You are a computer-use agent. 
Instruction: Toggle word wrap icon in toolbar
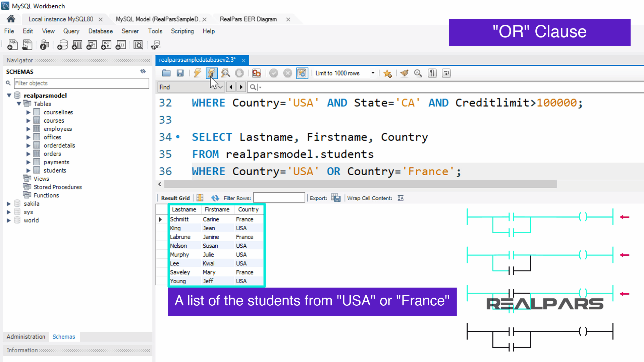[446, 73]
